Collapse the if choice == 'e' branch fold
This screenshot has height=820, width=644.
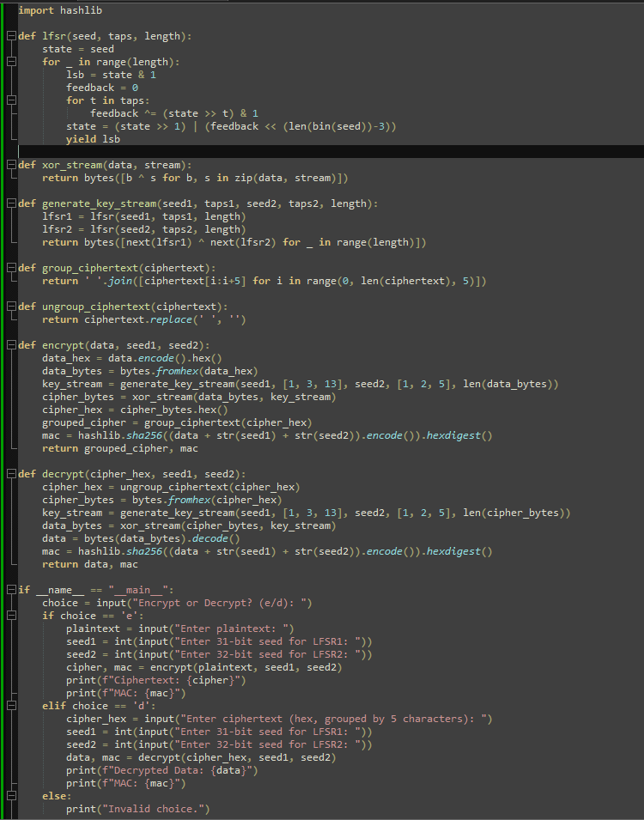click(11, 616)
